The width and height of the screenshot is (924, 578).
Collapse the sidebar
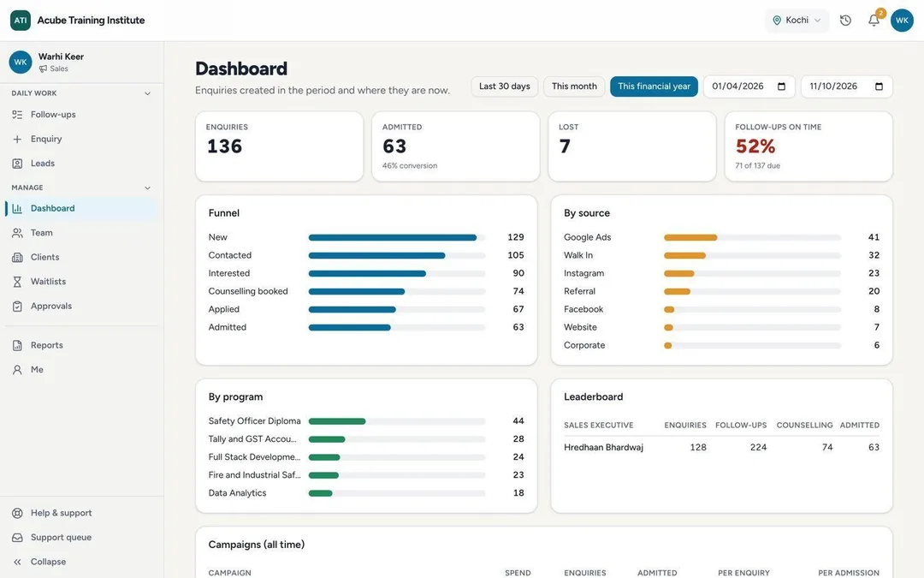tap(81, 562)
